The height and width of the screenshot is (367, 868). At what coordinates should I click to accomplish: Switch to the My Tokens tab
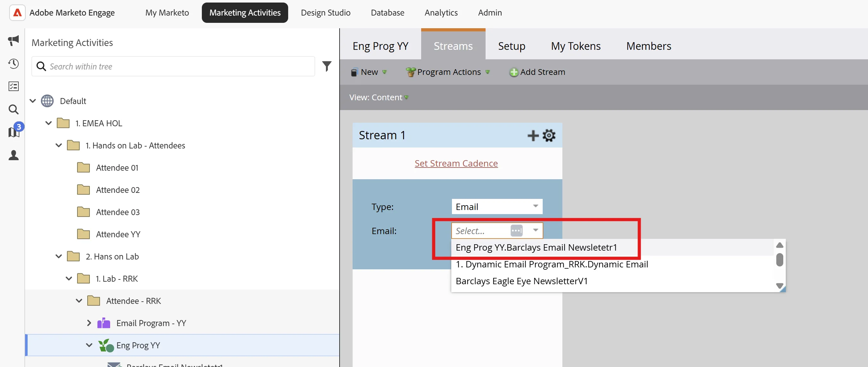coord(575,46)
